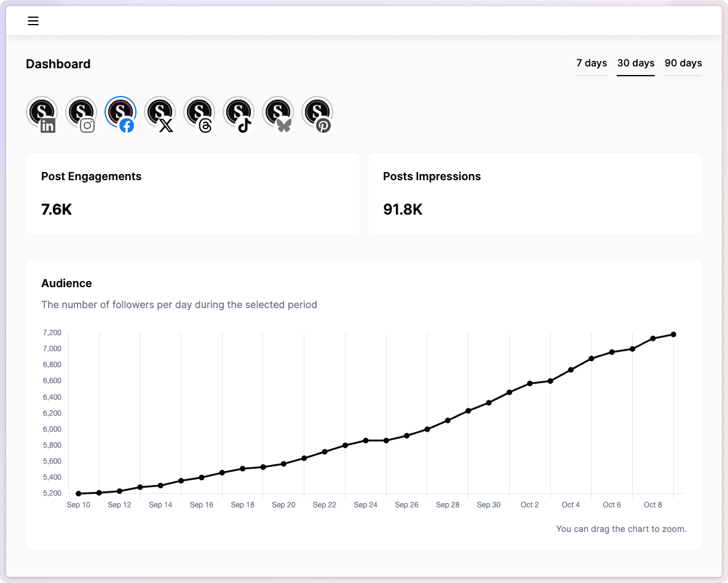
Task: Select the LinkedIn account avatar
Action: [42, 113]
